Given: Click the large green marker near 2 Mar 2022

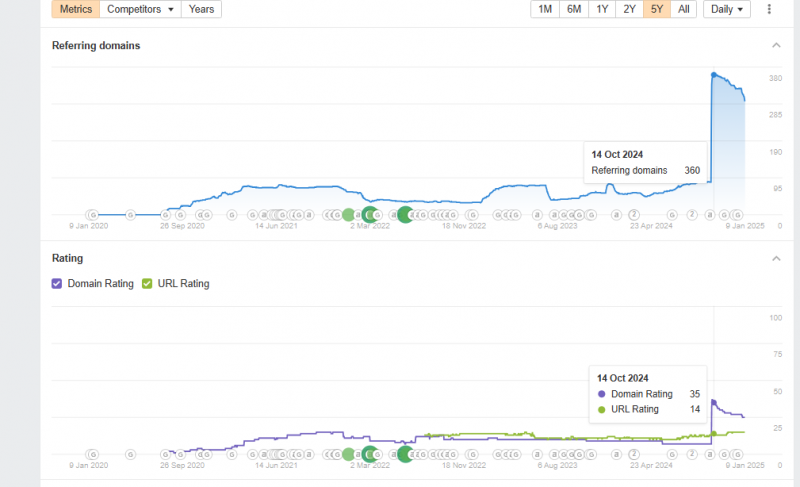Looking at the screenshot, I should pyautogui.click(x=370, y=214).
